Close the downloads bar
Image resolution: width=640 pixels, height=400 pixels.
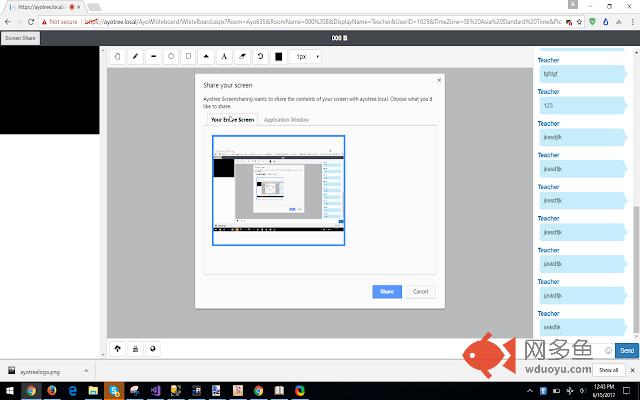click(x=632, y=370)
